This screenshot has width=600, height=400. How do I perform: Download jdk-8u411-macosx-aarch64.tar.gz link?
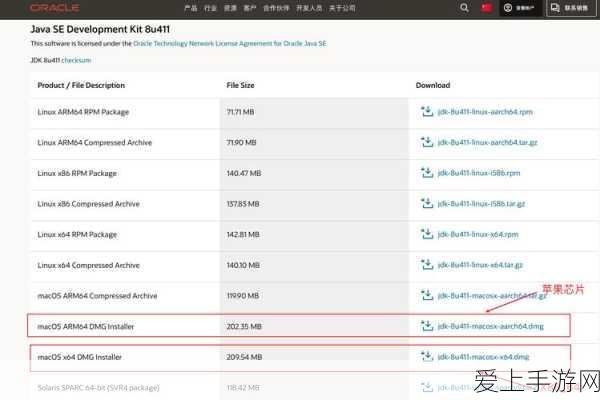point(492,296)
